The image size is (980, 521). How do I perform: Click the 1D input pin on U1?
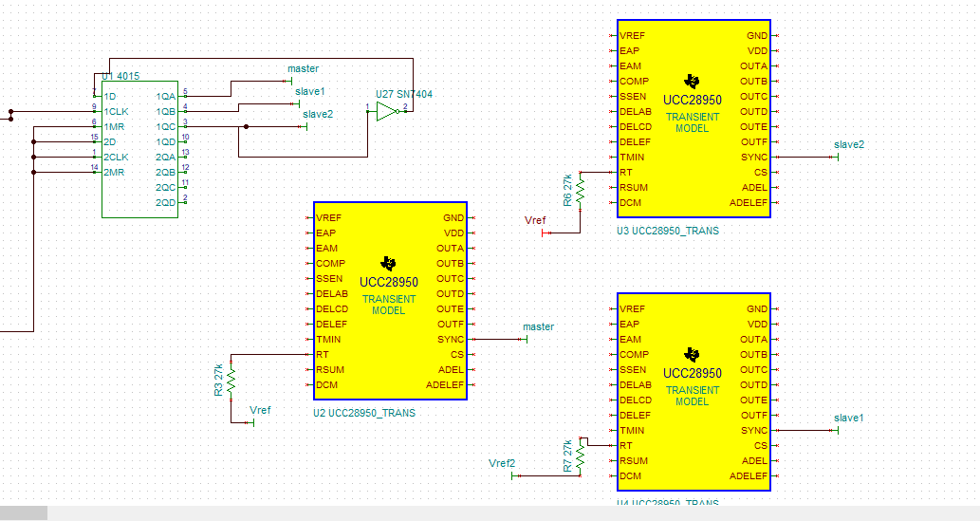coord(109,96)
